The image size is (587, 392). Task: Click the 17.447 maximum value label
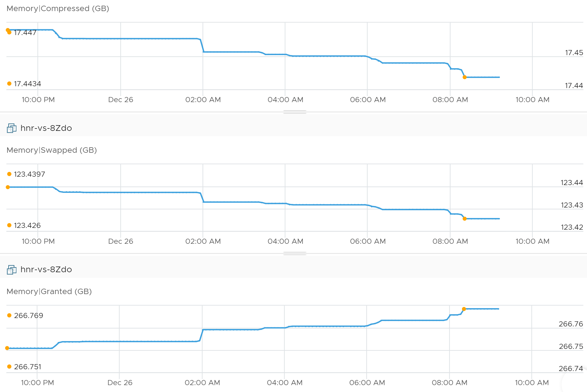pos(25,32)
